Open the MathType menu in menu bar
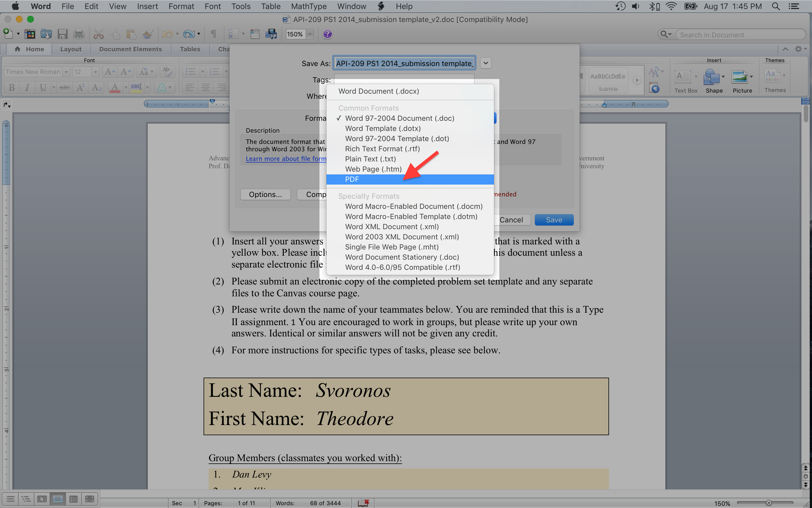The width and height of the screenshot is (812, 508). 309,6
